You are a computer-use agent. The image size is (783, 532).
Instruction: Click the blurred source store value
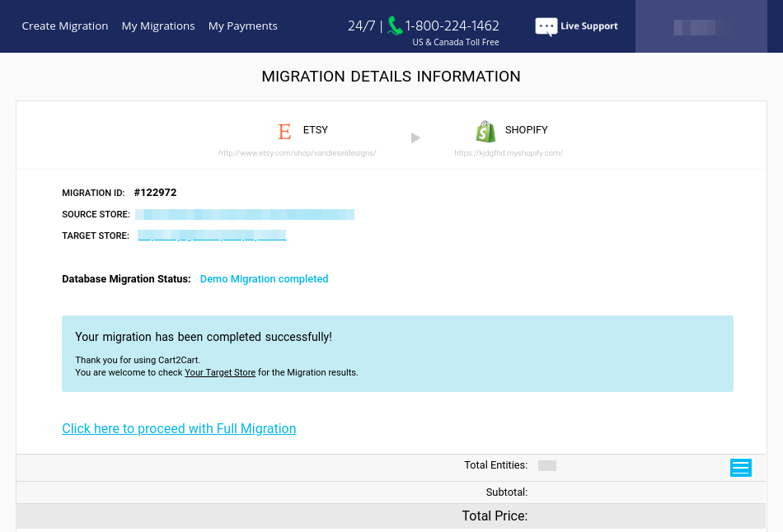coord(245,215)
